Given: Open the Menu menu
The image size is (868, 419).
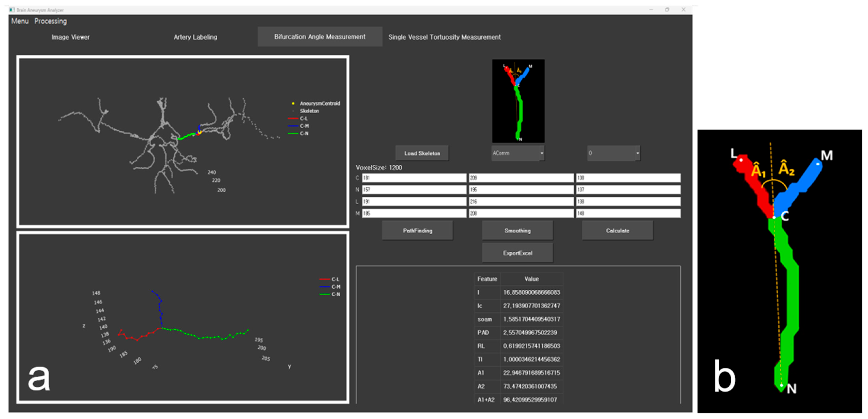Looking at the screenshot, I should click(20, 21).
